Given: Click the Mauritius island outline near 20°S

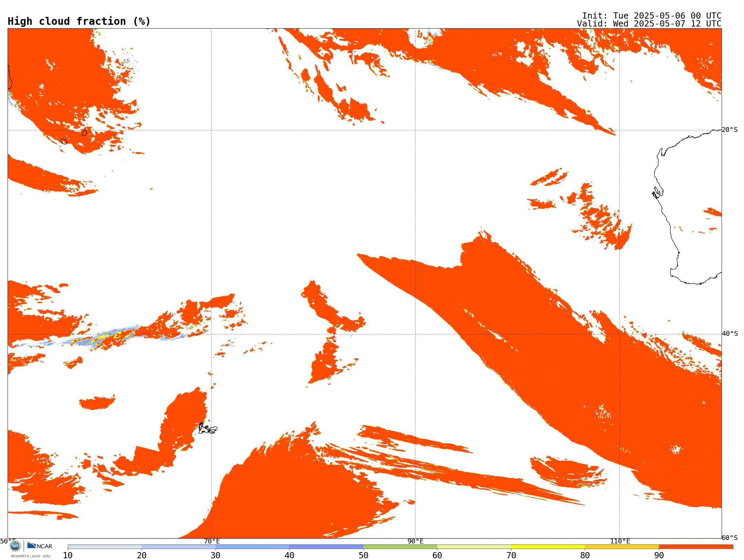Looking at the screenshot, I should (84, 133).
